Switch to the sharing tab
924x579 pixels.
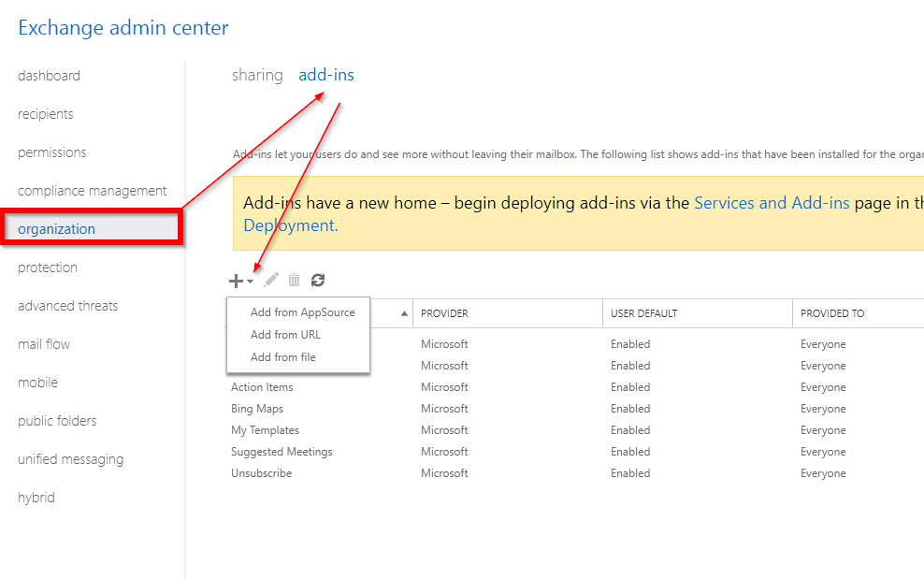pos(257,75)
